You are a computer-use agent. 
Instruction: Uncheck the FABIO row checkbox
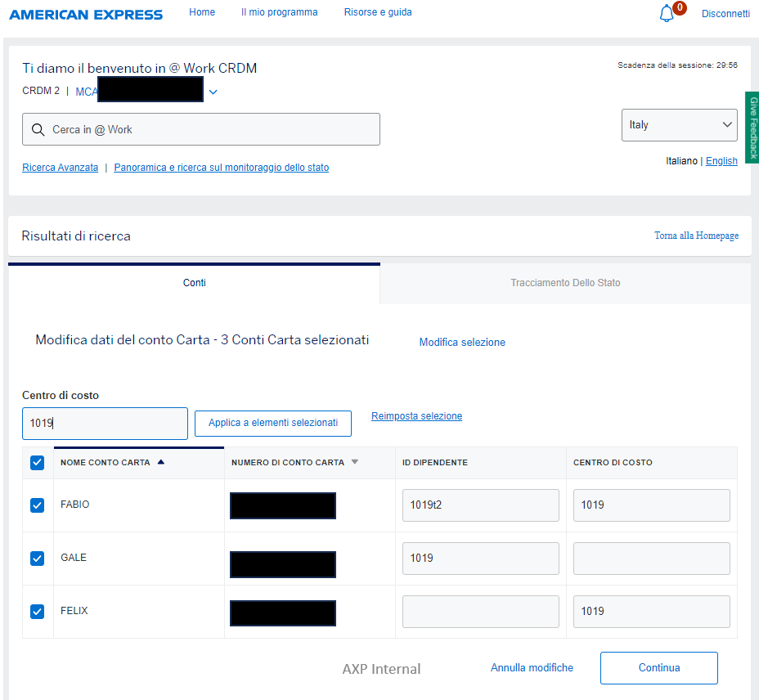pyautogui.click(x=37, y=505)
